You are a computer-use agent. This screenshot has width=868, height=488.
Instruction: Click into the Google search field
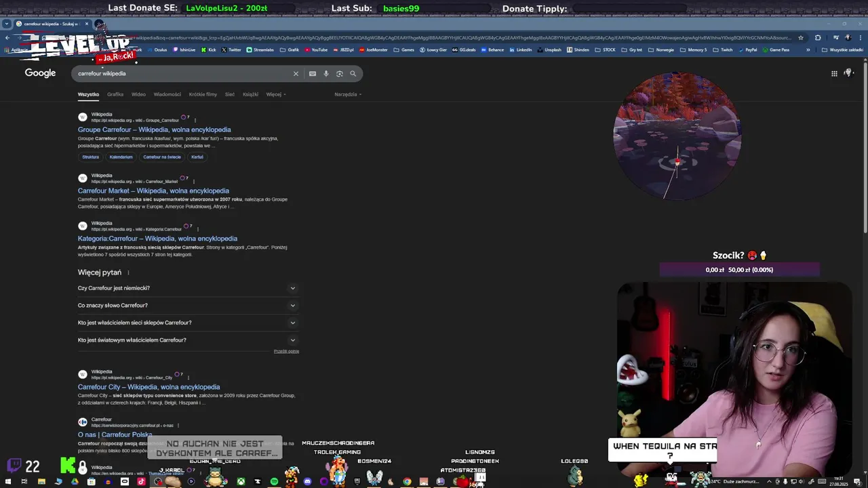pyautogui.click(x=183, y=73)
